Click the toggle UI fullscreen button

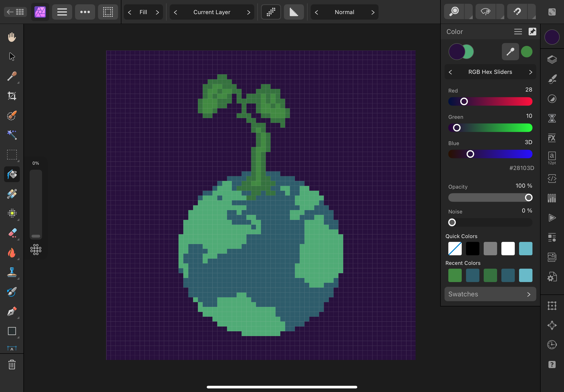tap(552, 12)
